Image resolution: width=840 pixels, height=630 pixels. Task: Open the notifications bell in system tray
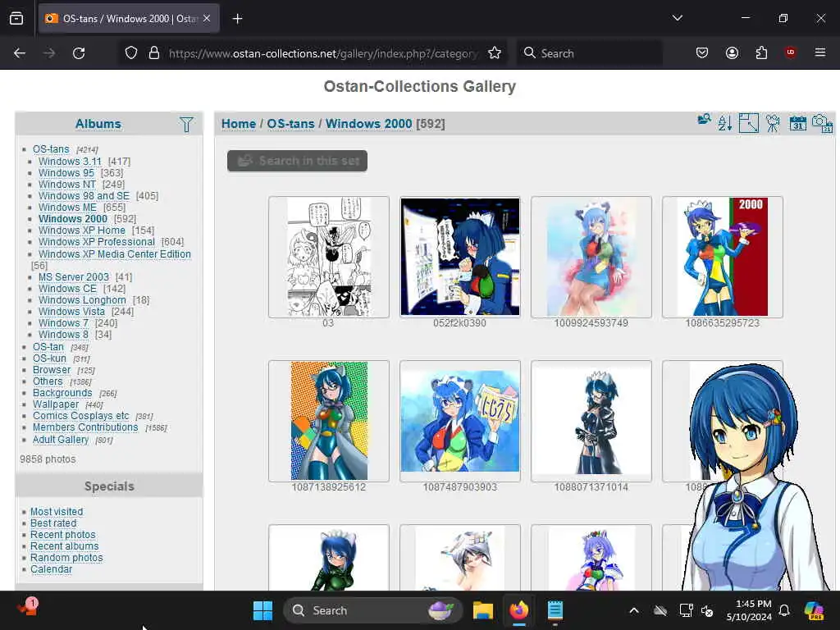(784, 610)
